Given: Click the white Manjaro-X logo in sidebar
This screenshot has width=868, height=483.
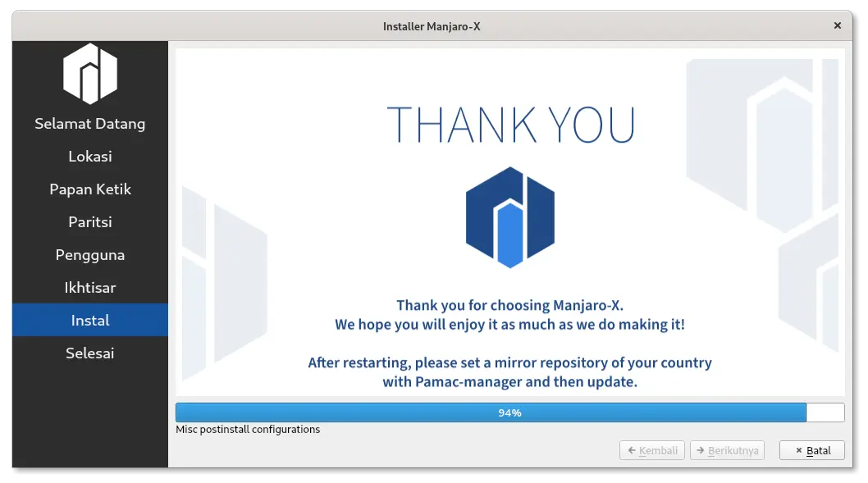Looking at the screenshot, I should [90, 74].
